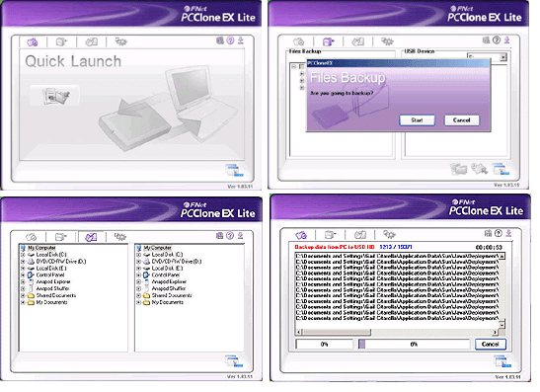Click Setup gears icon in file manager window

[120, 237]
